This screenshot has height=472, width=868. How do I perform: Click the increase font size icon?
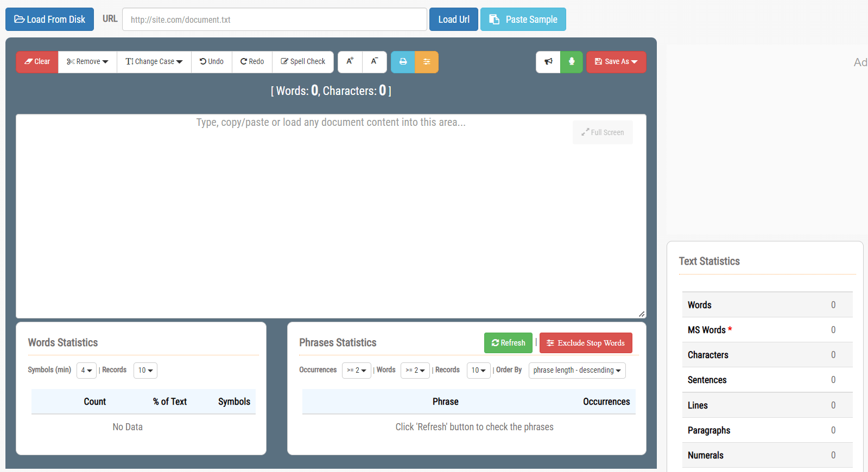click(x=350, y=62)
